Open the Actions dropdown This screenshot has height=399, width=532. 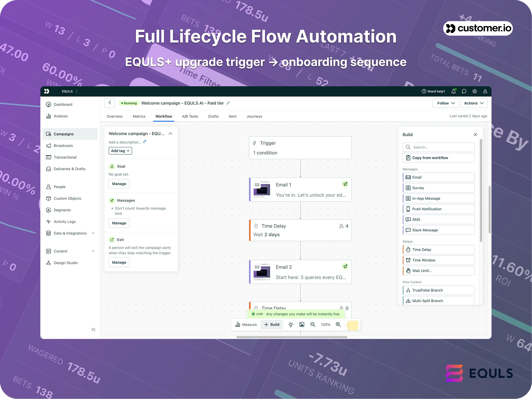[474, 103]
